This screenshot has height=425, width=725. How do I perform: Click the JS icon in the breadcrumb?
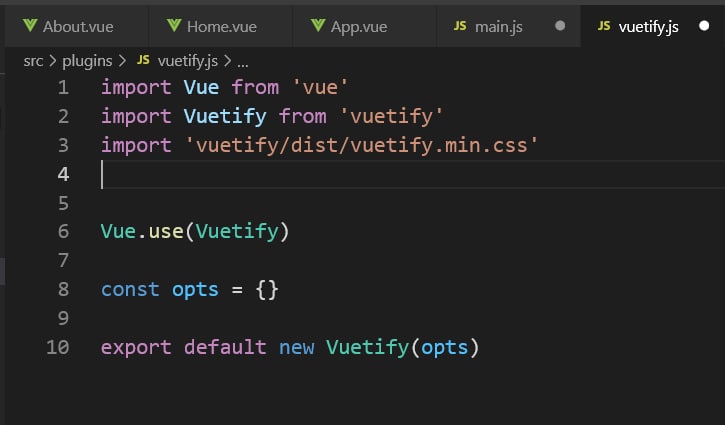coord(143,60)
